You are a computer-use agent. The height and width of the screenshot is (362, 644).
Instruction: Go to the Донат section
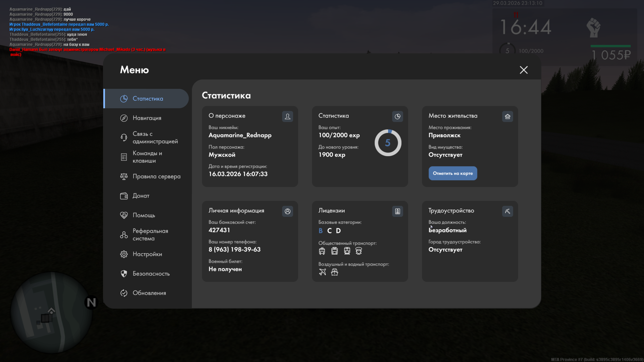(x=141, y=196)
